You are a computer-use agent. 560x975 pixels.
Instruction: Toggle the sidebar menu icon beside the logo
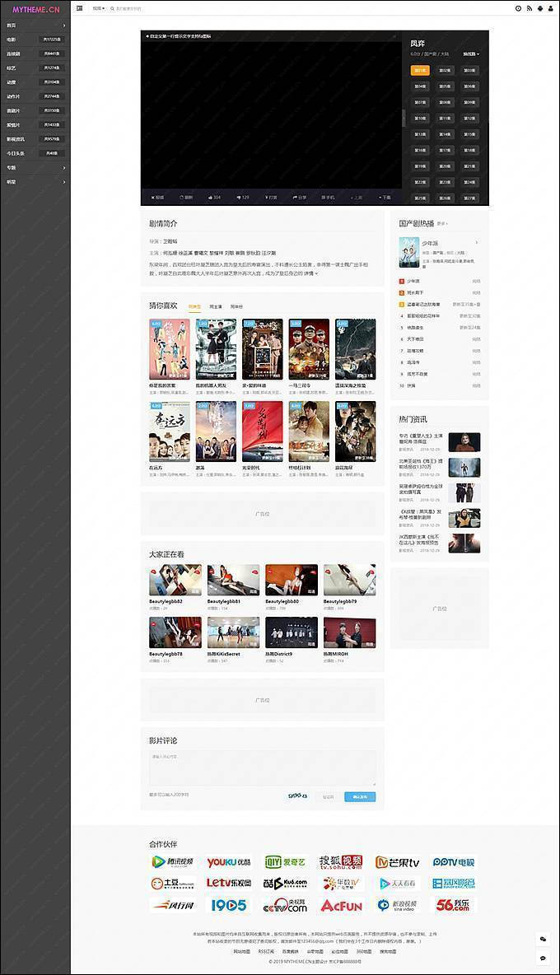[80, 9]
